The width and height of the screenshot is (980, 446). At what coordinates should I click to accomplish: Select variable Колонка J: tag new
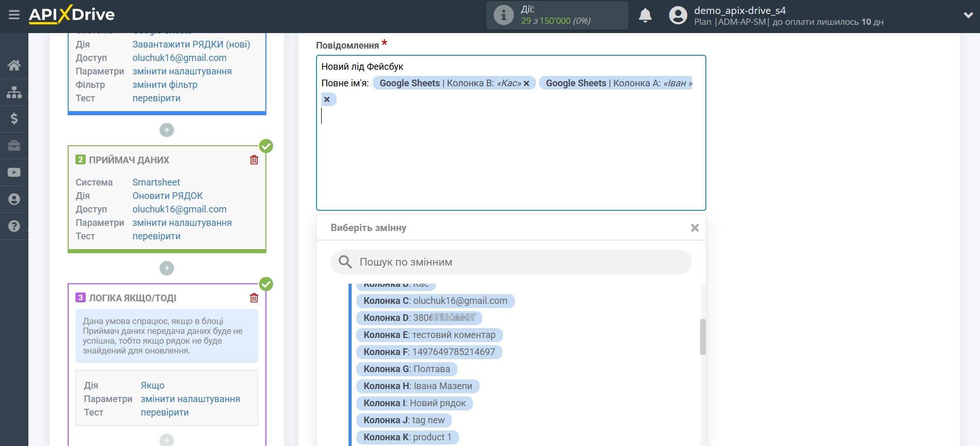pyautogui.click(x=404, y=420)
